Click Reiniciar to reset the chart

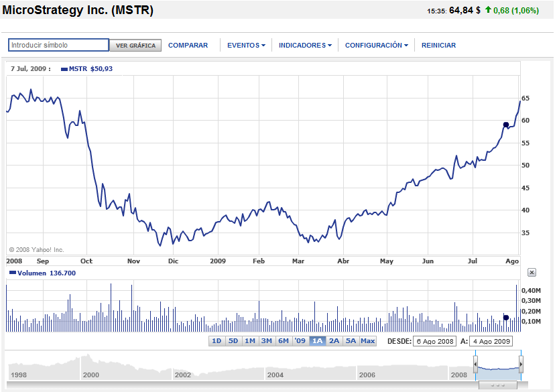(438, 46)
